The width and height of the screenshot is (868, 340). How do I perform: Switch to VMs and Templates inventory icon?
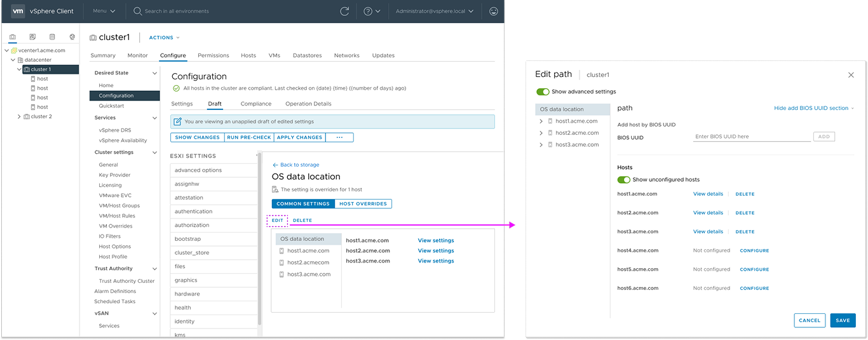32,37
